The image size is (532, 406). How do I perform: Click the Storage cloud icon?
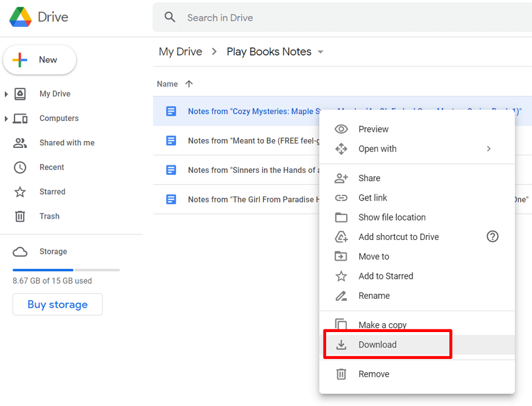[20, 252]
